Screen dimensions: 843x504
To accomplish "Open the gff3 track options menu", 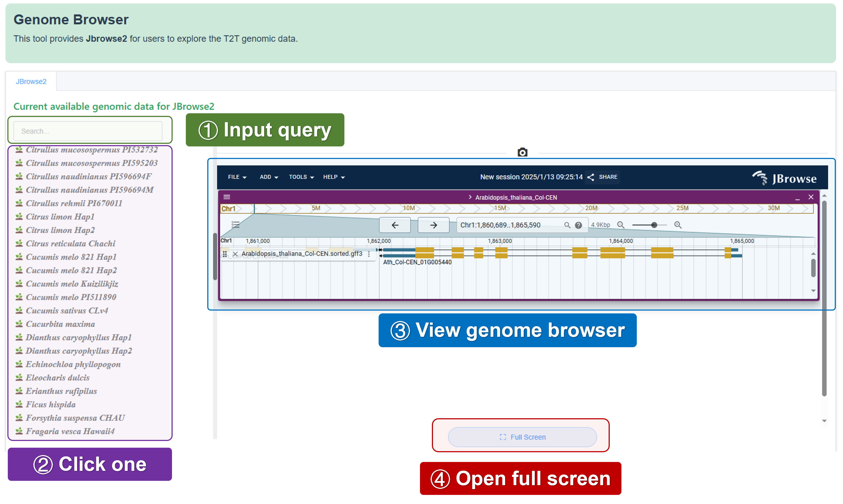I will (369, 254).
